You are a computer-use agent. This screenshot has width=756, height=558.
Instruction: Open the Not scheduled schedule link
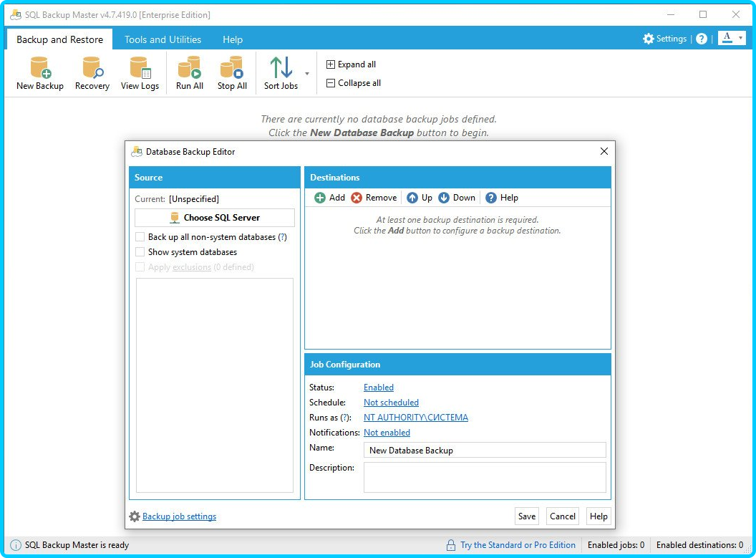pos(391,403)
